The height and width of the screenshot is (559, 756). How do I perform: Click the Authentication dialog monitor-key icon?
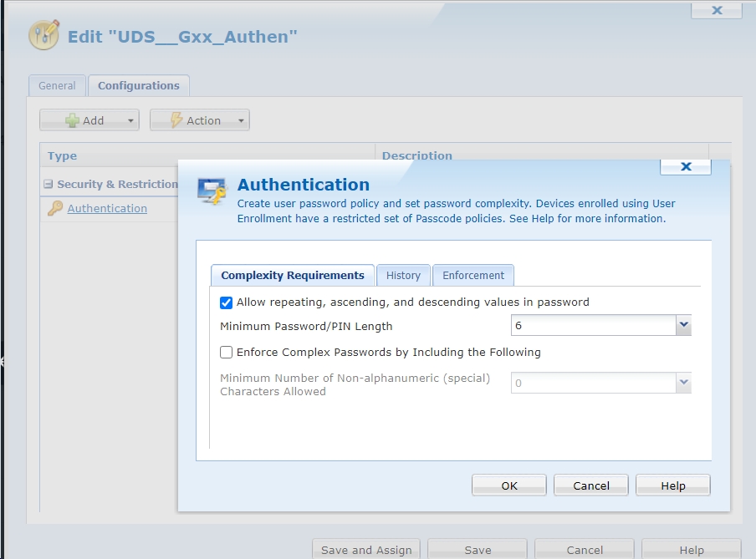click(212, 191)
